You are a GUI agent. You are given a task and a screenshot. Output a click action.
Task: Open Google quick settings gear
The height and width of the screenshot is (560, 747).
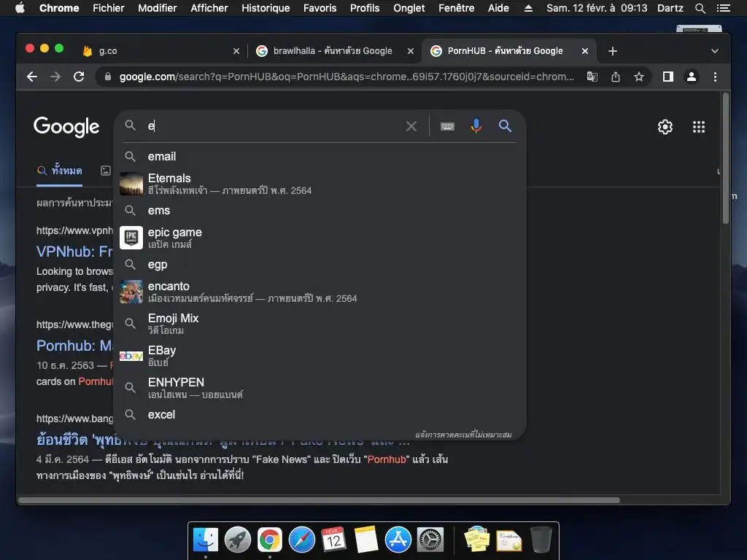(665, 127)
